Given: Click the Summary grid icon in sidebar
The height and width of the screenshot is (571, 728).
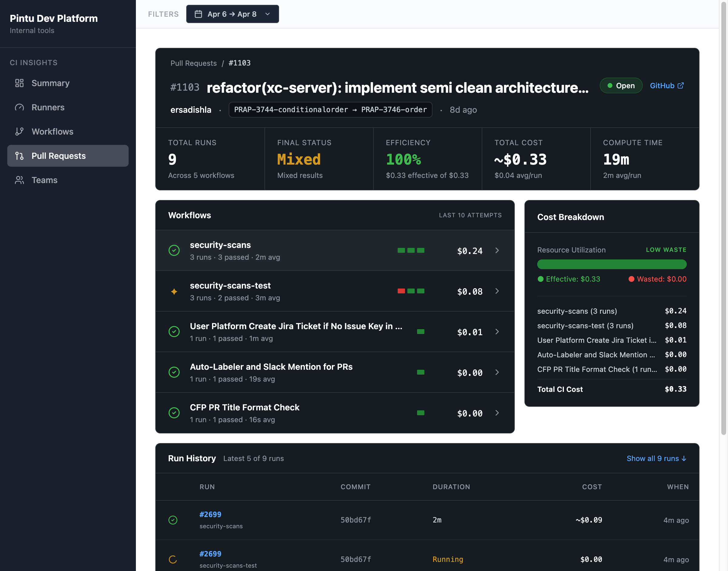Looking at the screenshot, I should 19,83.
